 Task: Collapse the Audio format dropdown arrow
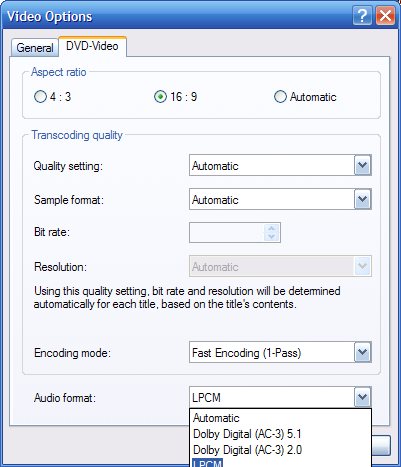pyautogui.click(x=362, y=397)
